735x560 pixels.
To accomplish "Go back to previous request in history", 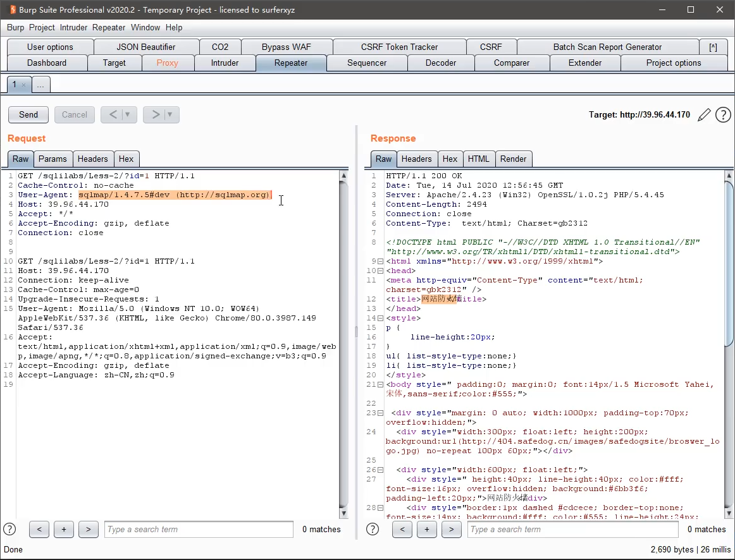I will click(x=113, y=114).
